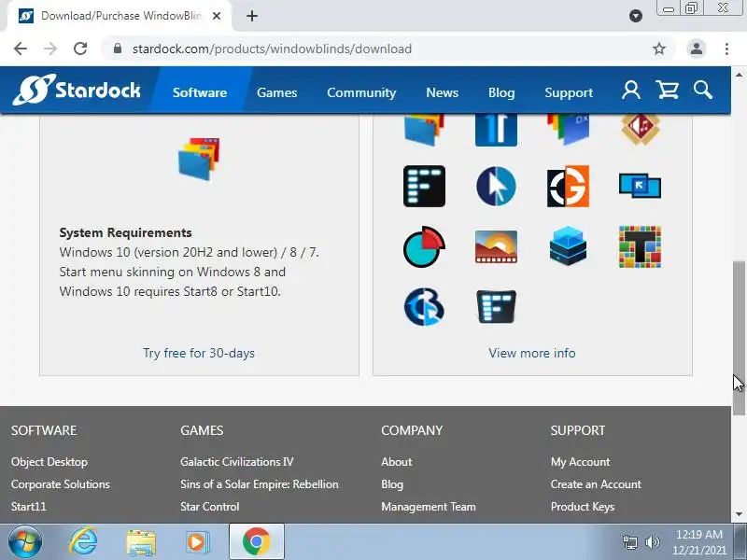Click the taskbar clock showing 12:19 AM
The width and height of the screenshot is (747, 560).
click(x=698, y=542)
